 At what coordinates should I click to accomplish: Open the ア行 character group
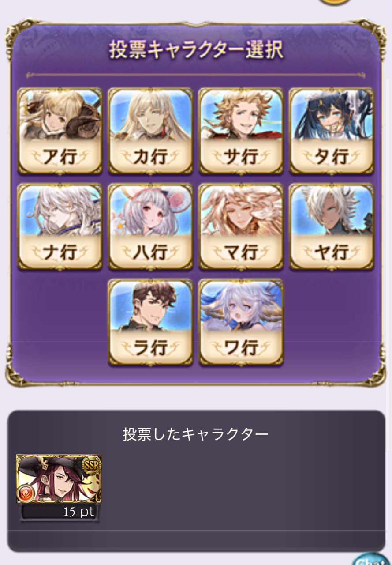[60, 131]
